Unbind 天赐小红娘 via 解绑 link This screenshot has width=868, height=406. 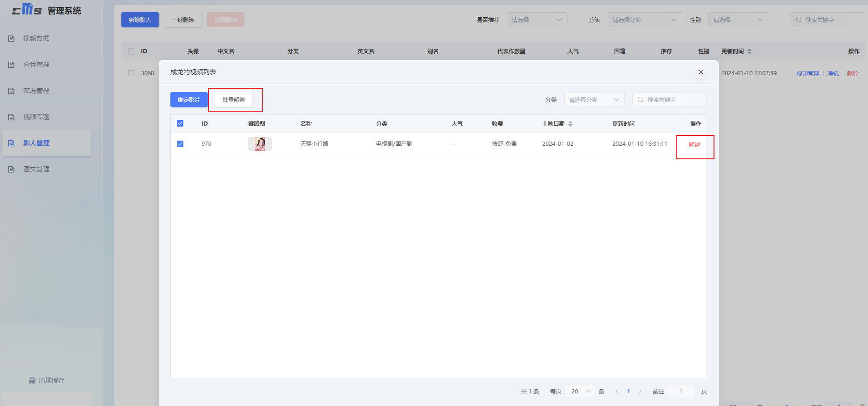coord(694,144)
